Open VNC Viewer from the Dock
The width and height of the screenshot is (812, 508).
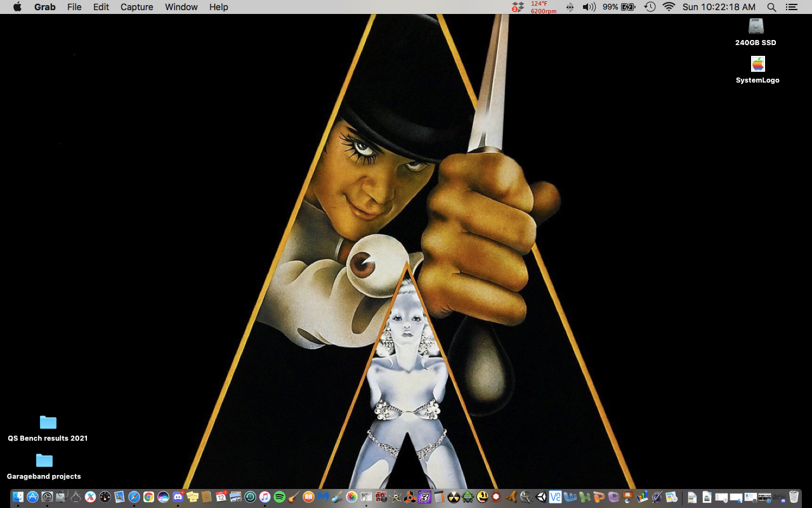(x=556, y=497)
